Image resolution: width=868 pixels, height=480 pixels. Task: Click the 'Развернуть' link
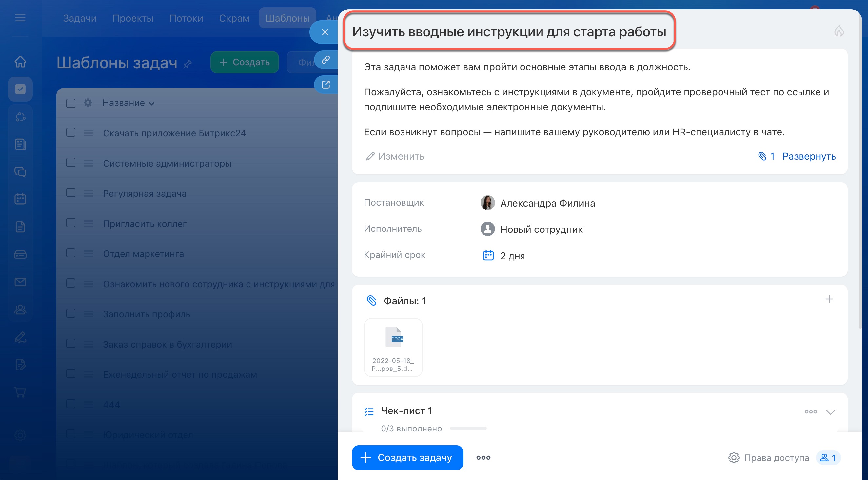(x=809, y=156)
